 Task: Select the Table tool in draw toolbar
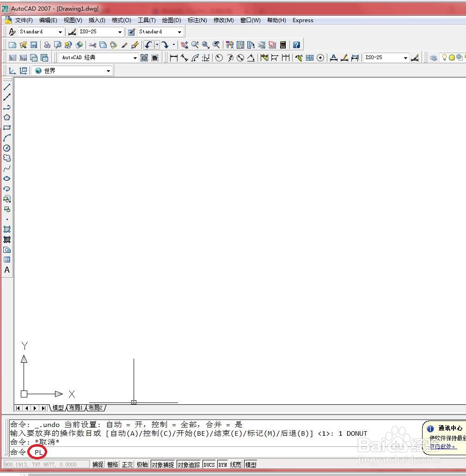pyautogui.click(x=7, y=260)
